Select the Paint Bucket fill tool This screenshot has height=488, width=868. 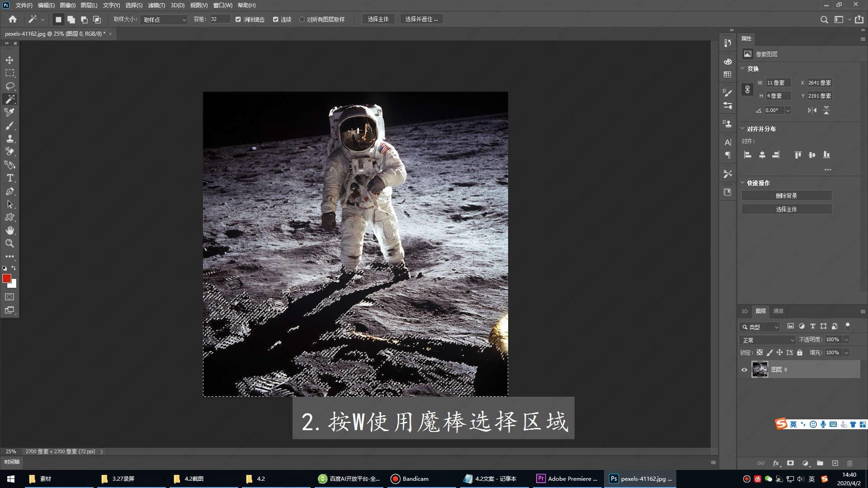point(9,165)
